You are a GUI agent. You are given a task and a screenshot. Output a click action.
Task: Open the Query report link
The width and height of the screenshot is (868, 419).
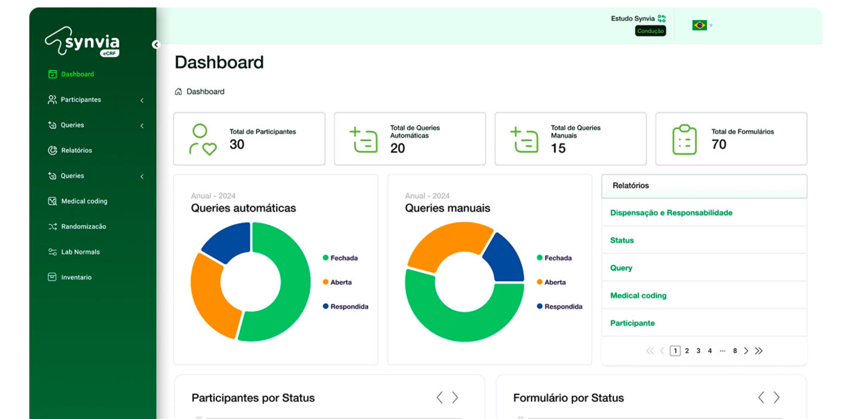point(621,268)
